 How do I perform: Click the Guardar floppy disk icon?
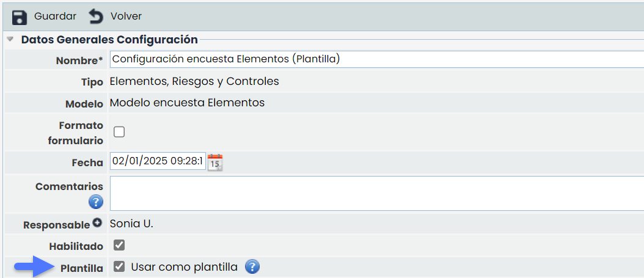20,16
